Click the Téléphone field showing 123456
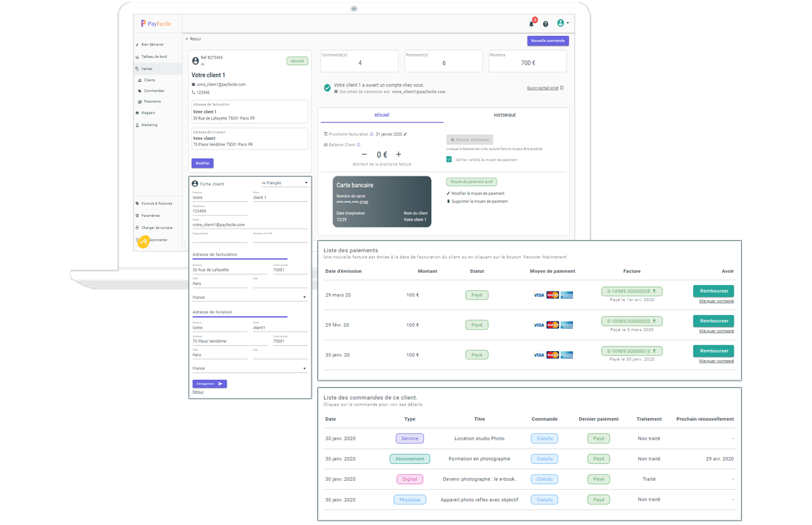812x525 pixels. 220,210
